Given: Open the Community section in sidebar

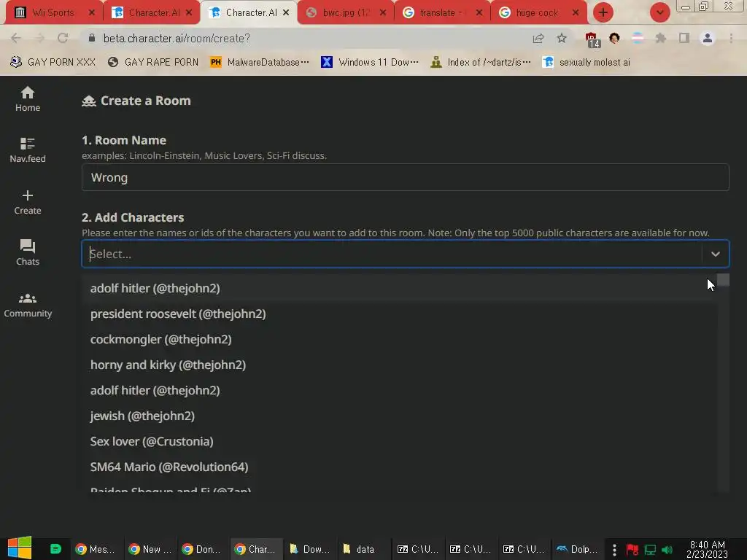Looking at the screenshot, I should 28,305.
